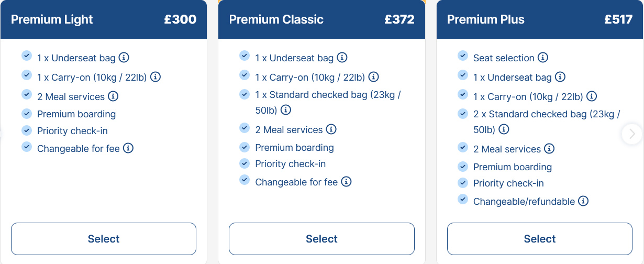Viewport: 644px width, 264px height.
Task: Show info for Premium Plus underseat bag
Action: click(x=560, y=77)
